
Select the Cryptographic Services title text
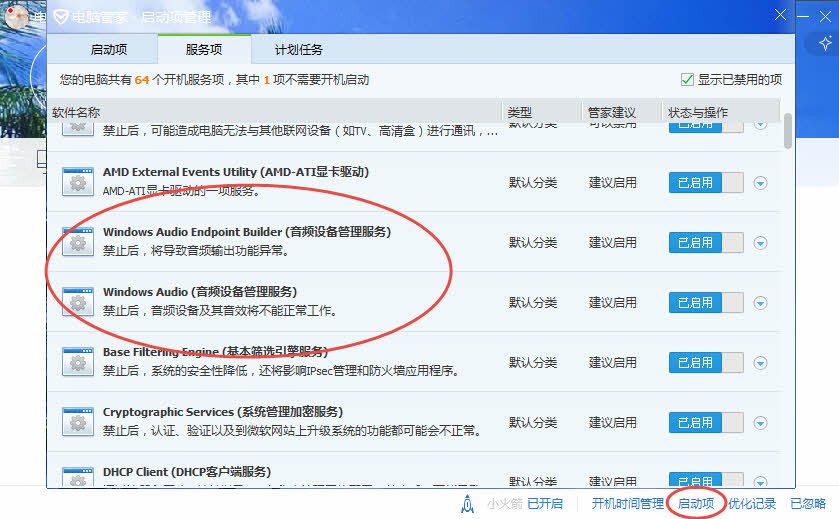[x=223, y=412]
